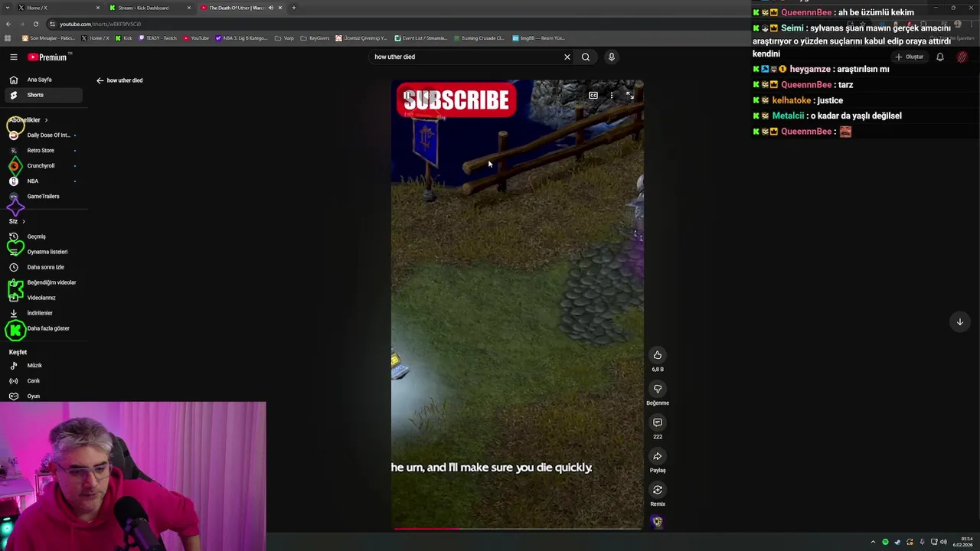Screen dimensions: 980x551
Task: Click the YouTube search box text
Action: (394, 57)
